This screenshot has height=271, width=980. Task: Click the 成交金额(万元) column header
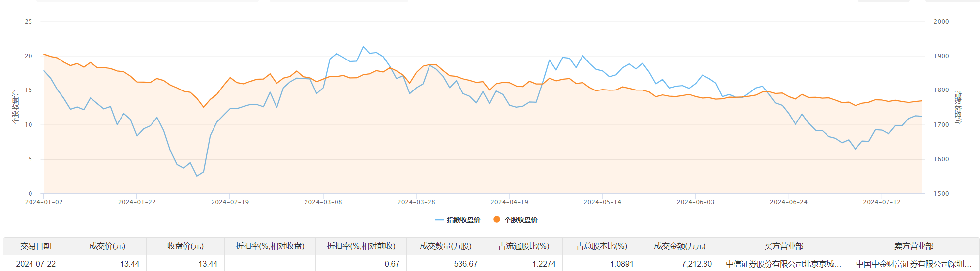[x=680, y=246]
